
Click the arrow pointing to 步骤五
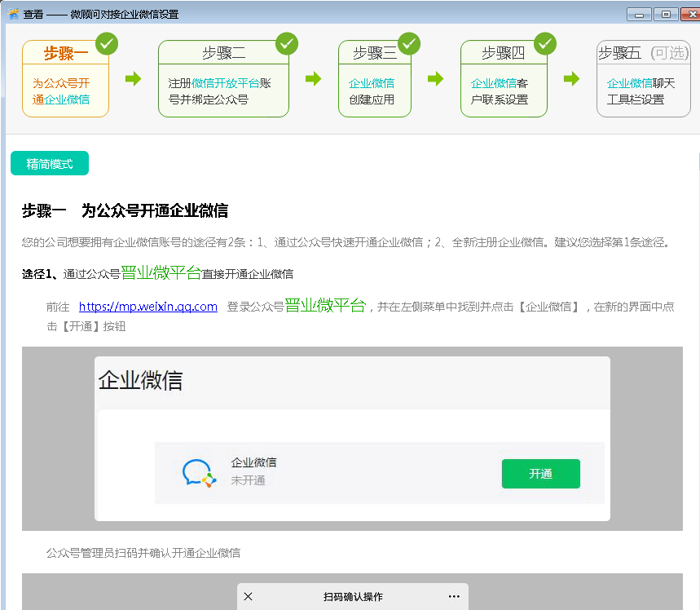point(571,78)
